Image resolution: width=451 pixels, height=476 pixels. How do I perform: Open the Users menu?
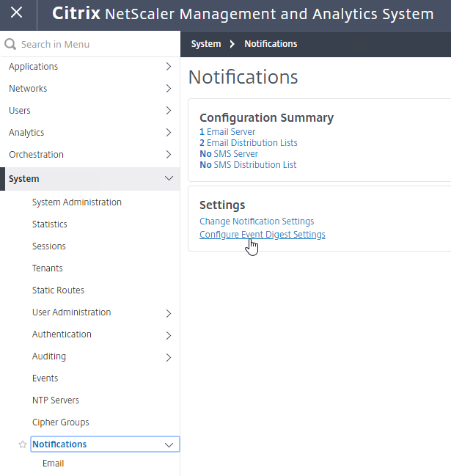tap(19, 111)
